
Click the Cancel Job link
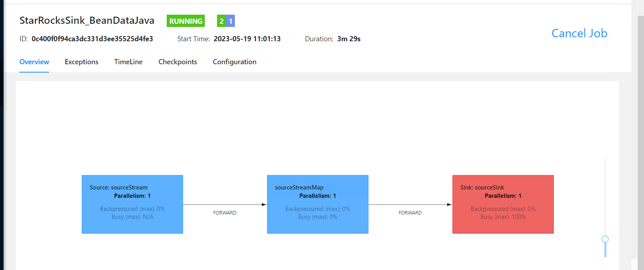(x=579, y=33)
